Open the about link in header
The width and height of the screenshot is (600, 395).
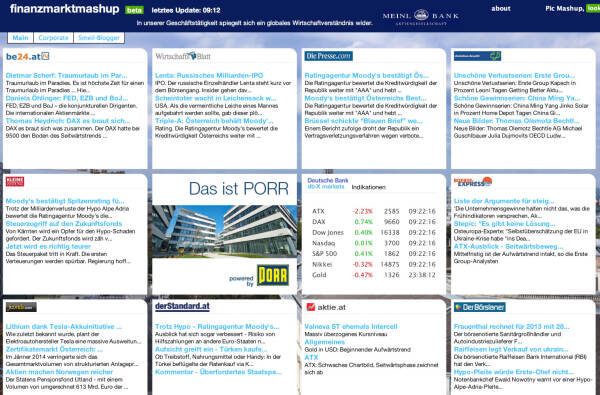tap(501, 8)
